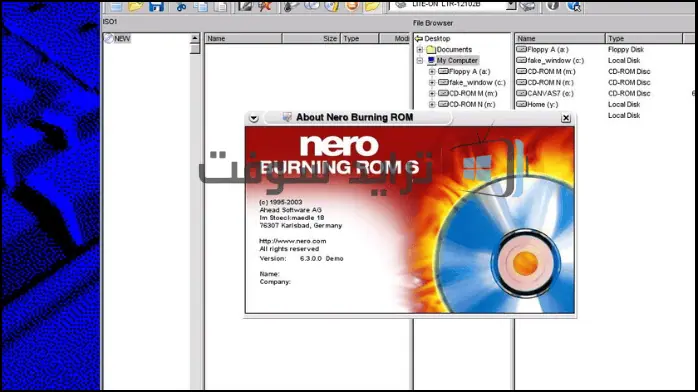The image size is (698, 392).
Task: Click the orange Eject disc toolbar icon
Action: tap(352, 6)
